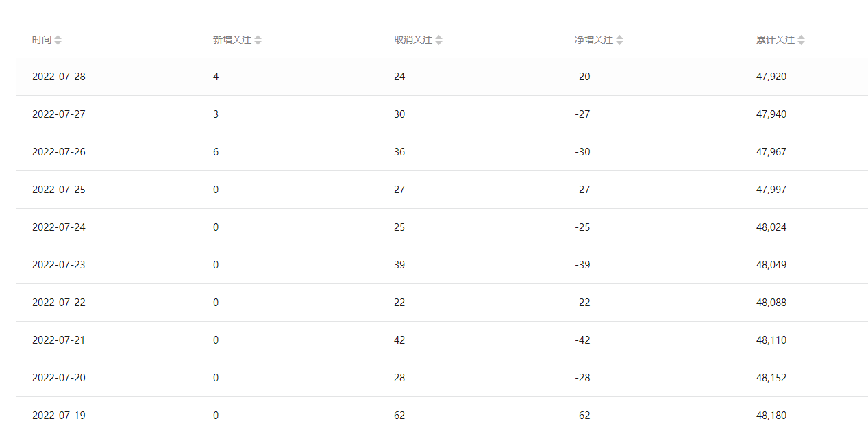Image resolution: width=868 pixels, height=434 pixels.
Task: Select new follows value 6
Action: (216, 152)
